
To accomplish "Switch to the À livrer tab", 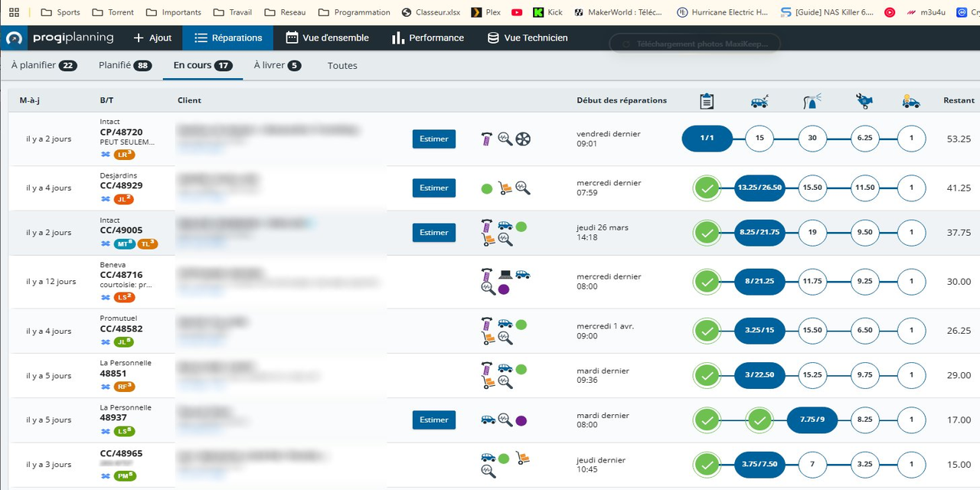I will (x=276, y=66).
